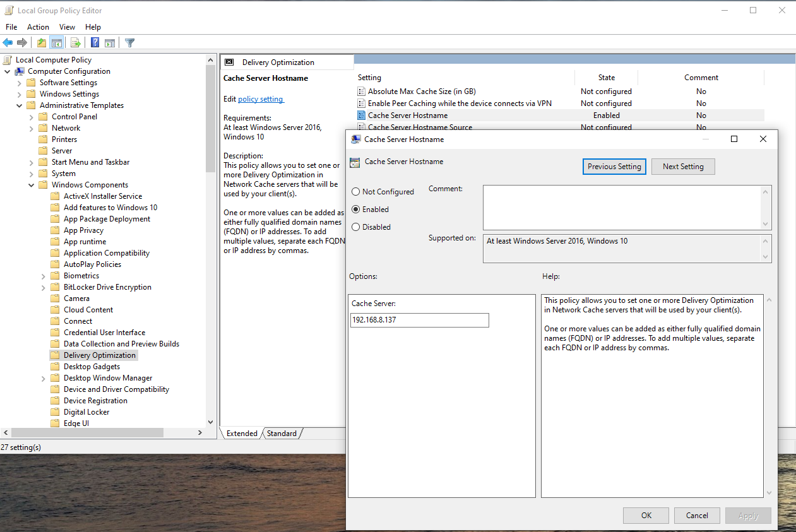The width and height of the screenshot is (796, 532).
Task: Select the Not Configured radio button
Action: click(356, 192)
